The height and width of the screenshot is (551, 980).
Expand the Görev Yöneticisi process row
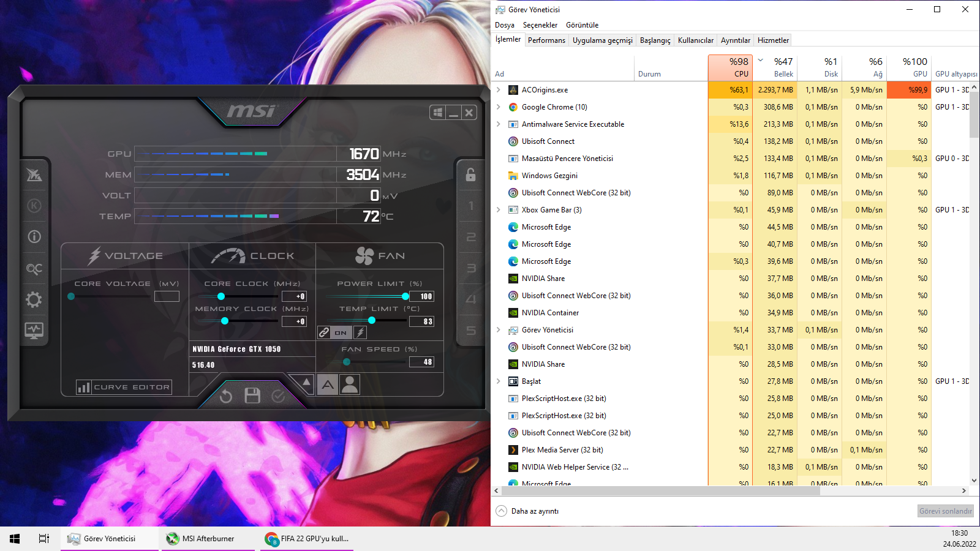(499, 330)
